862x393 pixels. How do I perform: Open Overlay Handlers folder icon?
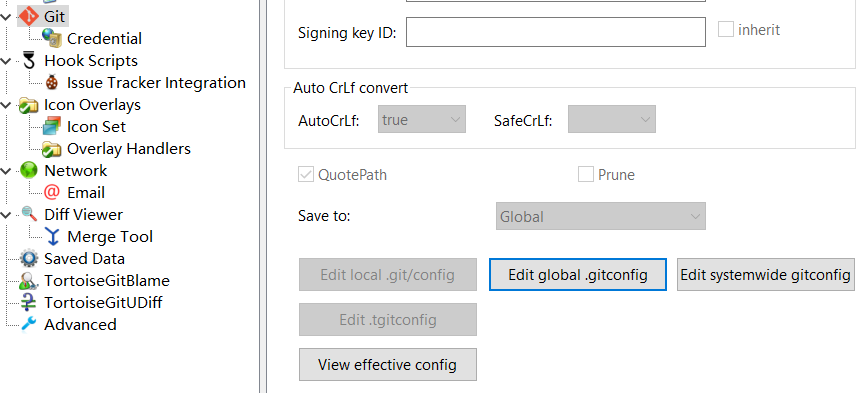click(x=52, y=148)
